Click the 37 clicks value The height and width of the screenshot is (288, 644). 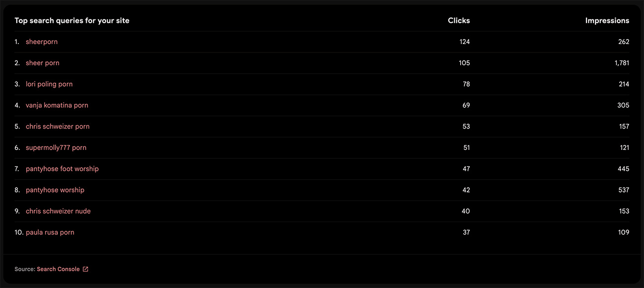click(466, 233)
